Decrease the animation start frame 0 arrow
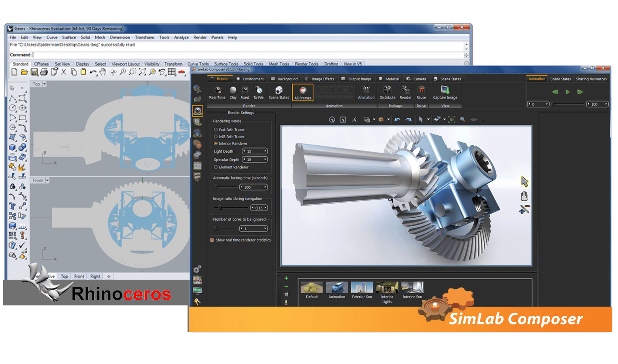The image size is (618, 364). 529,104
